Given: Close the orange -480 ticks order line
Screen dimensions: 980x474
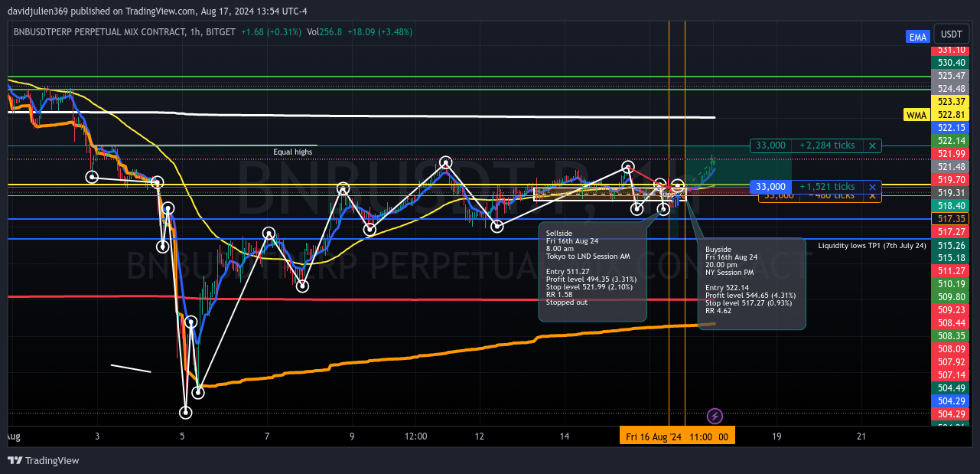Looking at the screenshot, I should pos(872,197).
